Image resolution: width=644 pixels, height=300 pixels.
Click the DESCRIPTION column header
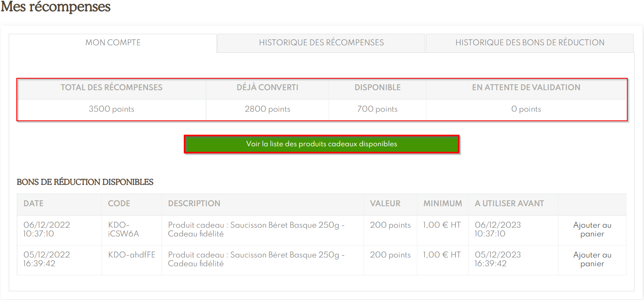(x=194, y=203)
